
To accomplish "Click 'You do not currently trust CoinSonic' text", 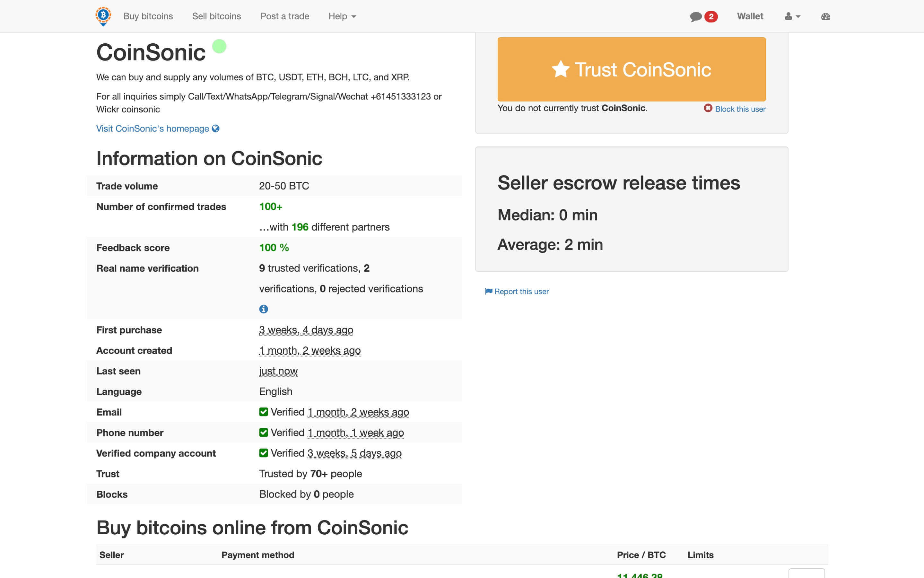I will (572, 108).
